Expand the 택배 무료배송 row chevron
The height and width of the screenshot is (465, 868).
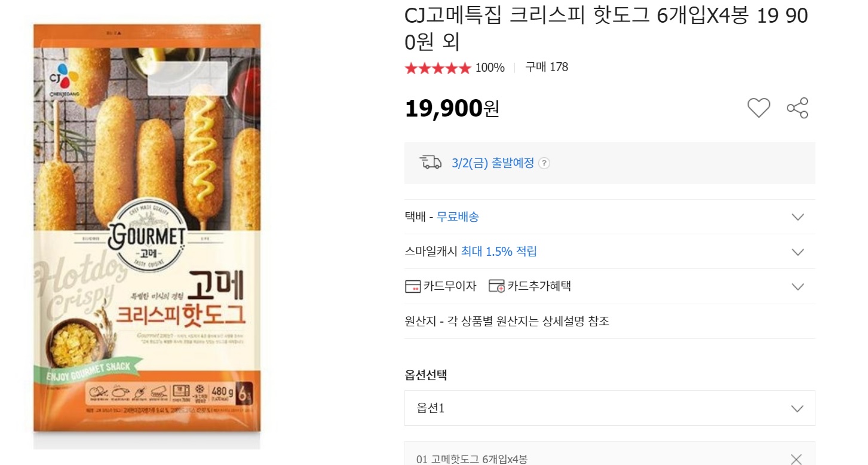798,217
